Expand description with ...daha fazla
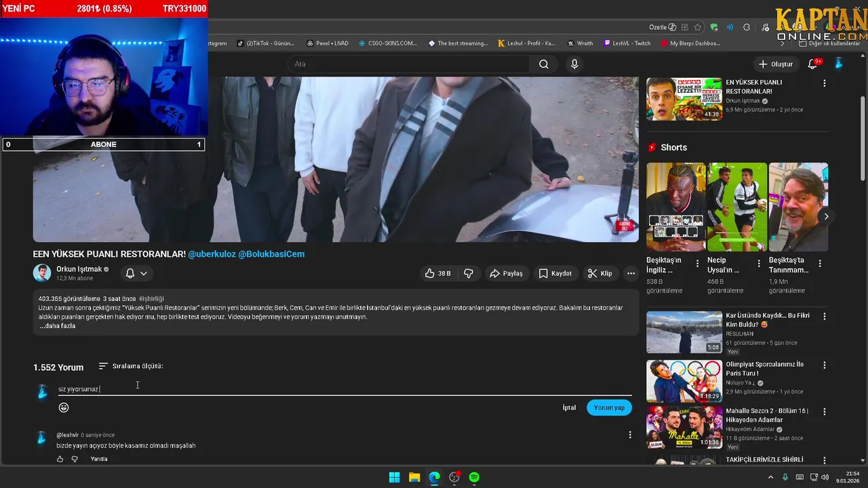 tap(58, 326)
